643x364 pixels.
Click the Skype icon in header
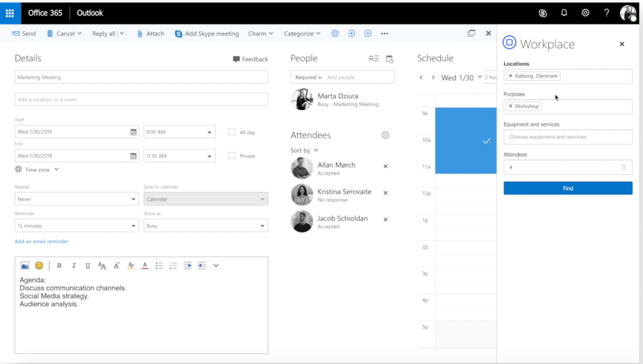coord(543,13)
